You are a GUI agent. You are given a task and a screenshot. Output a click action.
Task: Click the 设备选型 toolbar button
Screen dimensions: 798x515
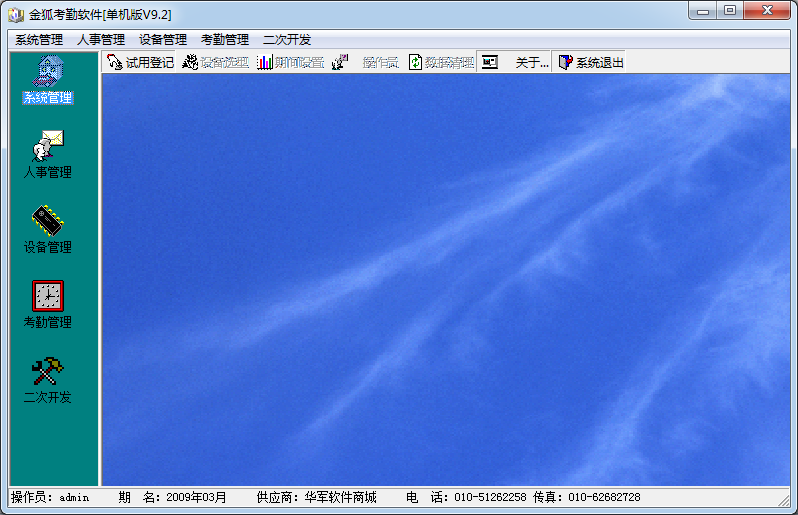coord(215,63)
